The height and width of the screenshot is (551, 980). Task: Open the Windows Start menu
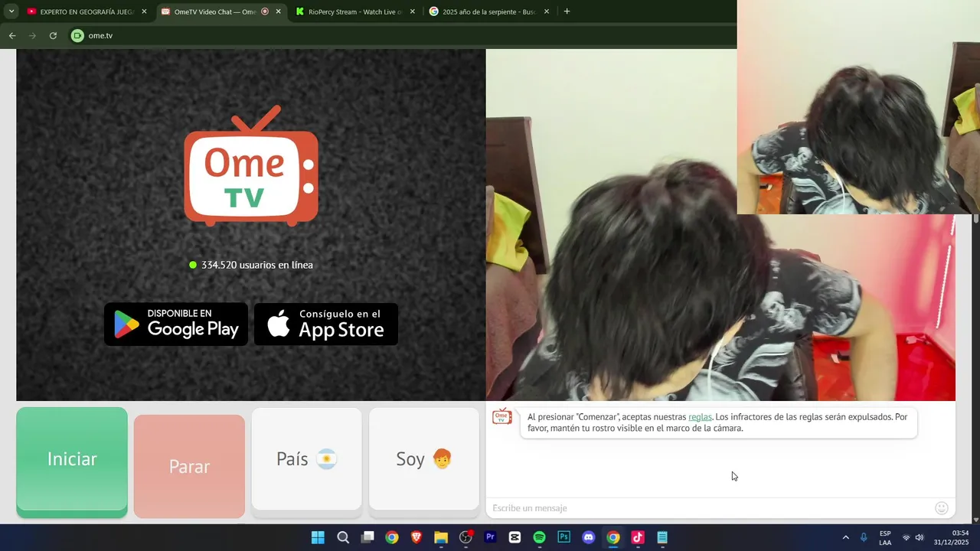318,537
